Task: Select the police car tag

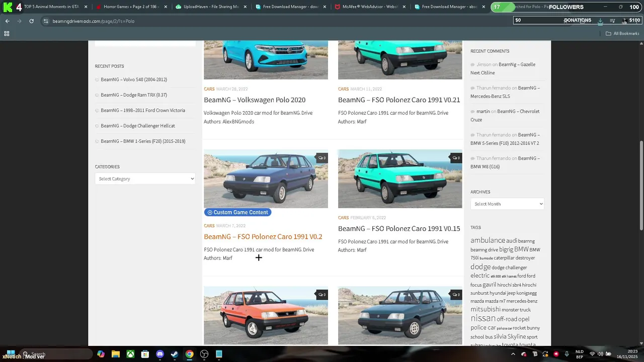Action: [483, 328]
